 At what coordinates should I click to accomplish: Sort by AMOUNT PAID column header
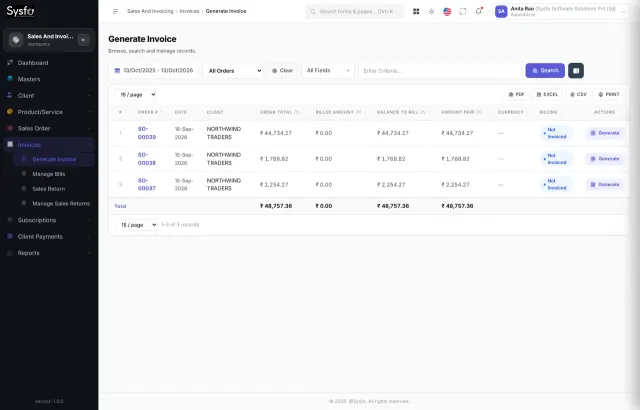[x=461, y=112]
